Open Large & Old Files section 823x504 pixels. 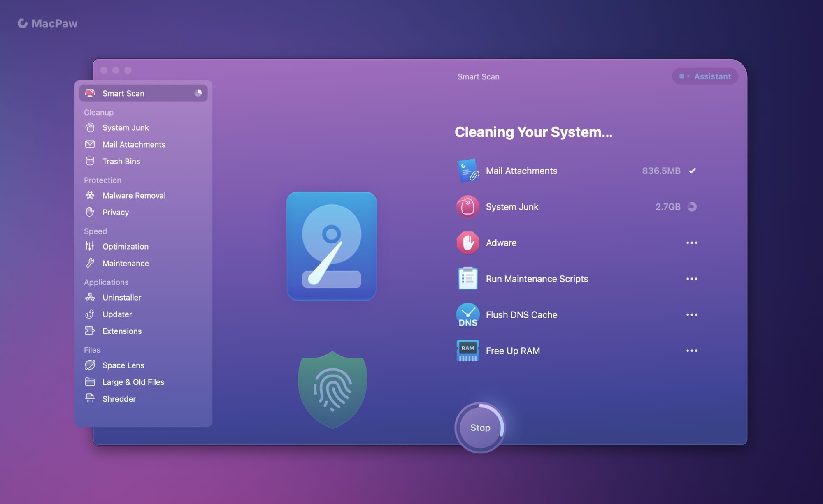tap(133, 382)
